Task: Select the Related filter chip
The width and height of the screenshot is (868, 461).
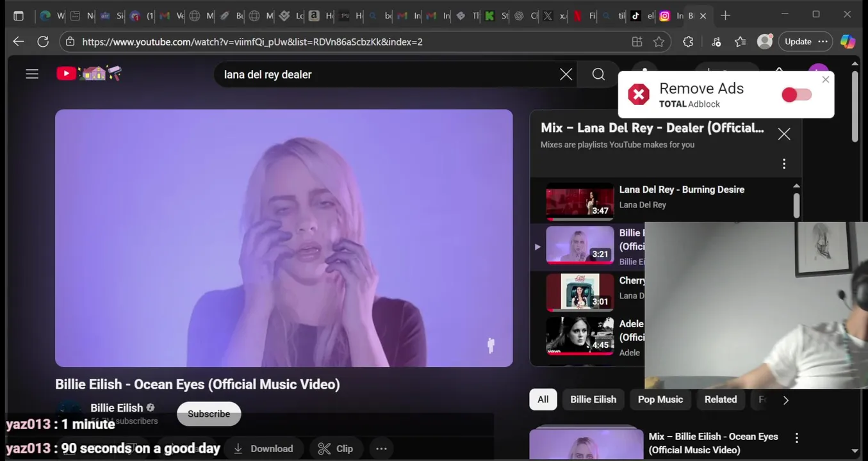Action: tap(721, 400)
